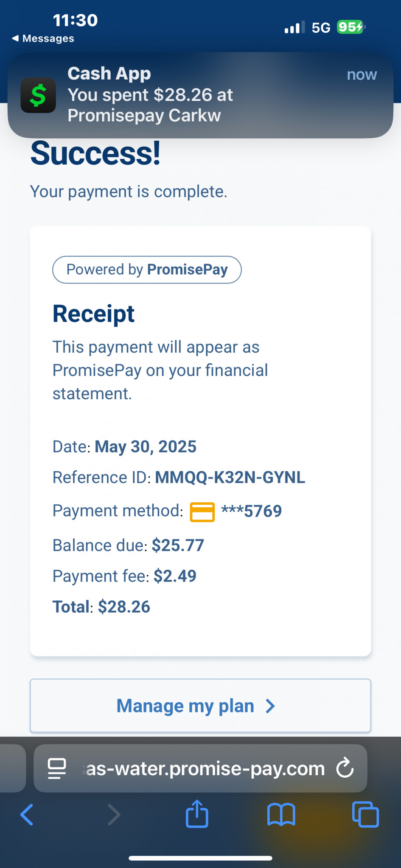Tap the chevron beside Manage my plan
Screen dimensions: 401x868
pyautogui.click(x=270, y=706)
